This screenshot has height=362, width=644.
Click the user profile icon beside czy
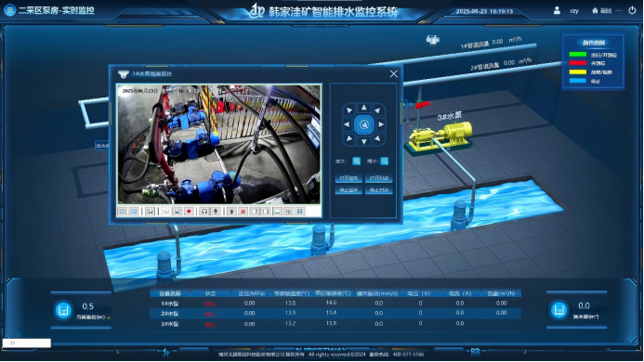(557, 10)
